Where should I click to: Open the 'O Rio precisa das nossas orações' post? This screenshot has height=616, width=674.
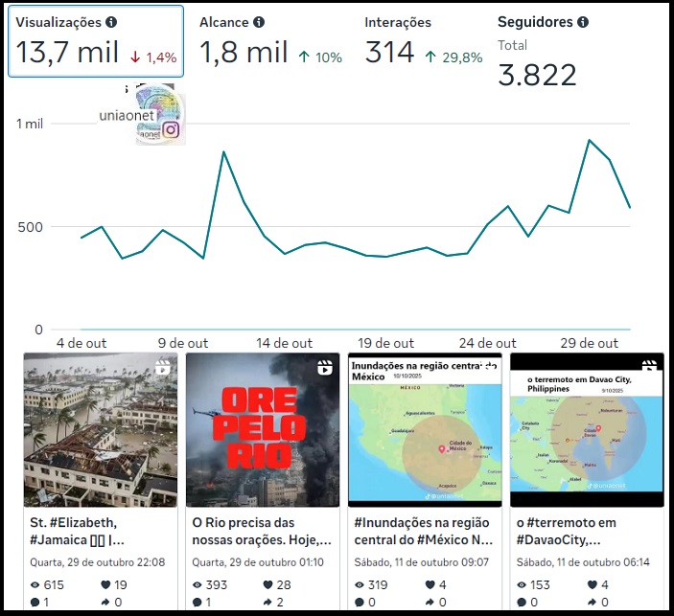[x=262, y=531]
